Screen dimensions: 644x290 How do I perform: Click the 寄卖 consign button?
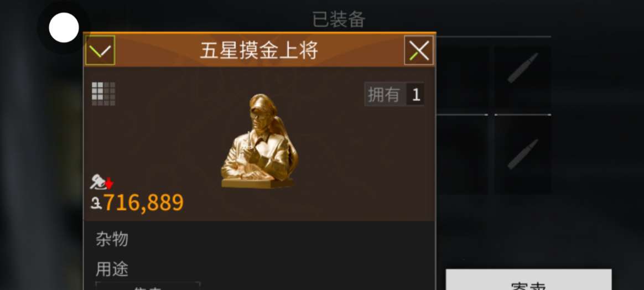click(x=528, y=279)
